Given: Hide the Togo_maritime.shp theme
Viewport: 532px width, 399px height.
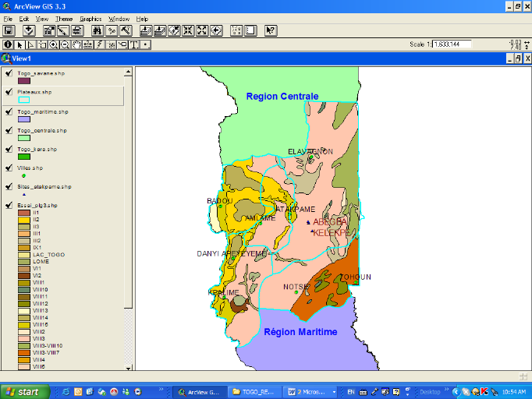Looking at the screenshot, I should click(9, 111).
